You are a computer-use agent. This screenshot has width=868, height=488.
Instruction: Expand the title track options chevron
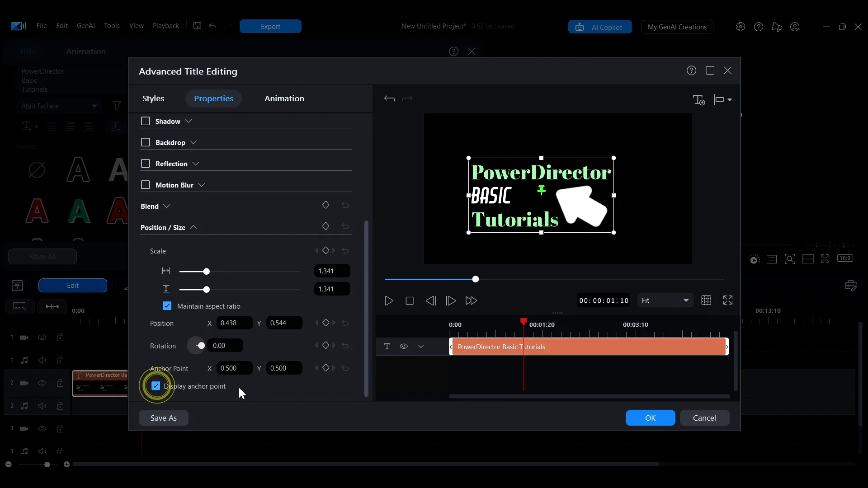click(421, 347)
